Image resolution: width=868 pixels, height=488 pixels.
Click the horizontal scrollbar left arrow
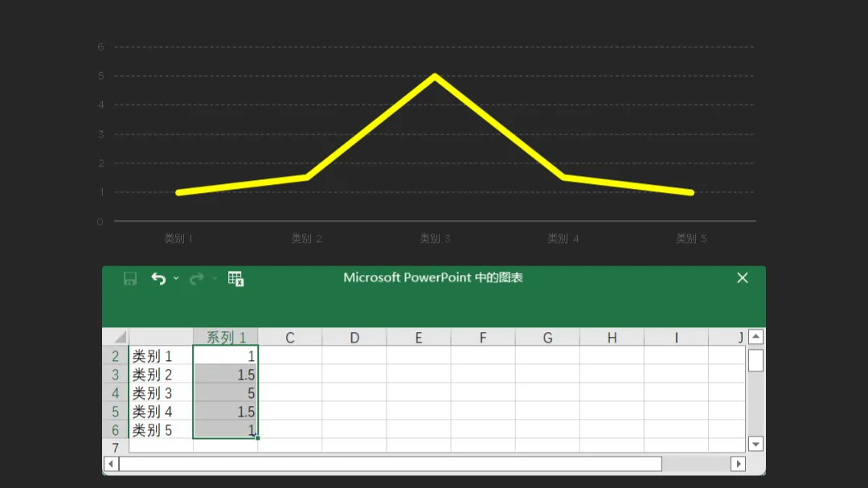111,464
